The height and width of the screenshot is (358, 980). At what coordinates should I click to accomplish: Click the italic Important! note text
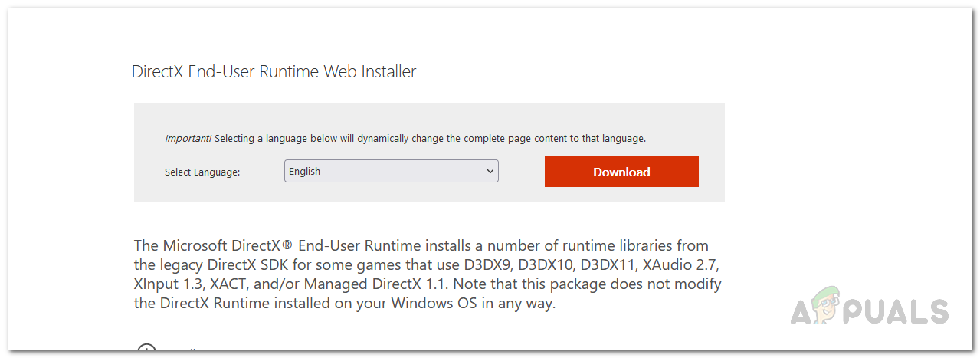pos(188,139)
